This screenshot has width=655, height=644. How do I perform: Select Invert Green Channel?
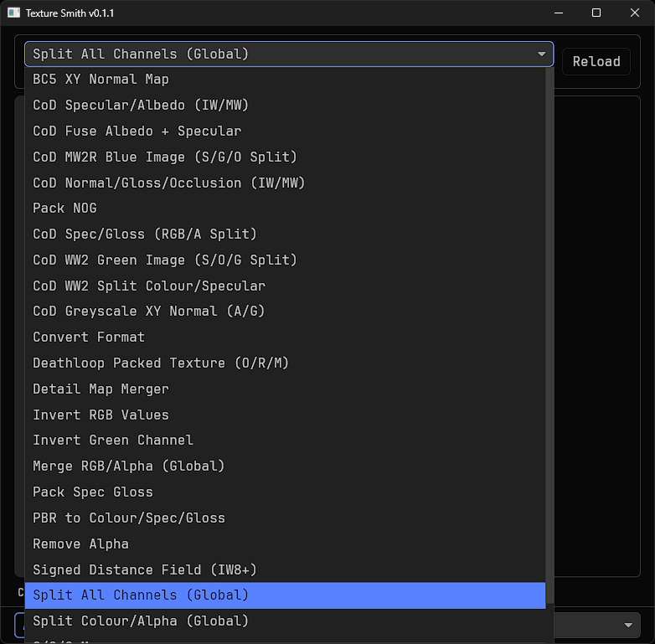coord(286,440)
